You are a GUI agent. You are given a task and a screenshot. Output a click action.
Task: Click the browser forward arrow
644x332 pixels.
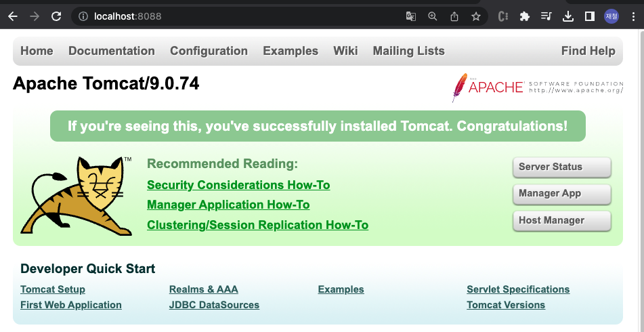click(x=35, y=16)
